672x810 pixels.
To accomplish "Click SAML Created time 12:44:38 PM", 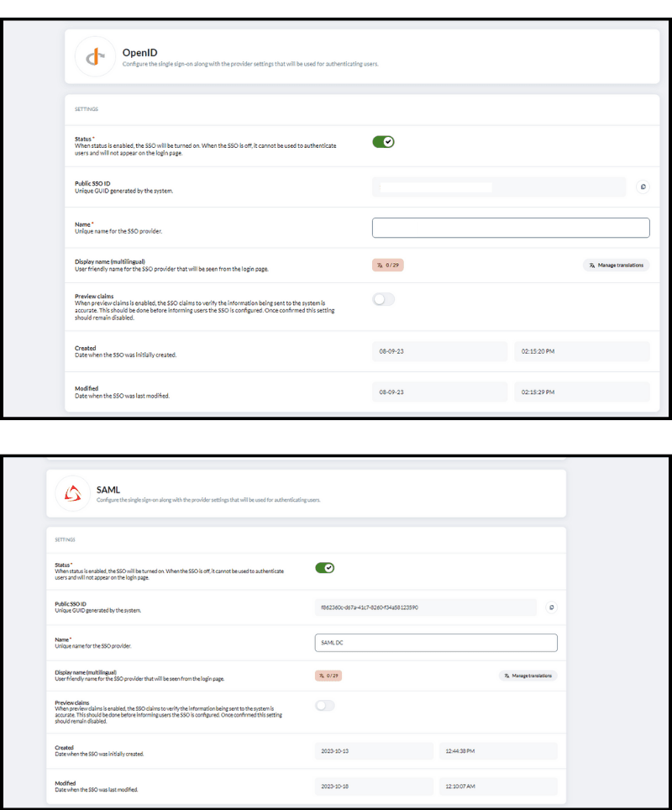I will tap(498, 751).
